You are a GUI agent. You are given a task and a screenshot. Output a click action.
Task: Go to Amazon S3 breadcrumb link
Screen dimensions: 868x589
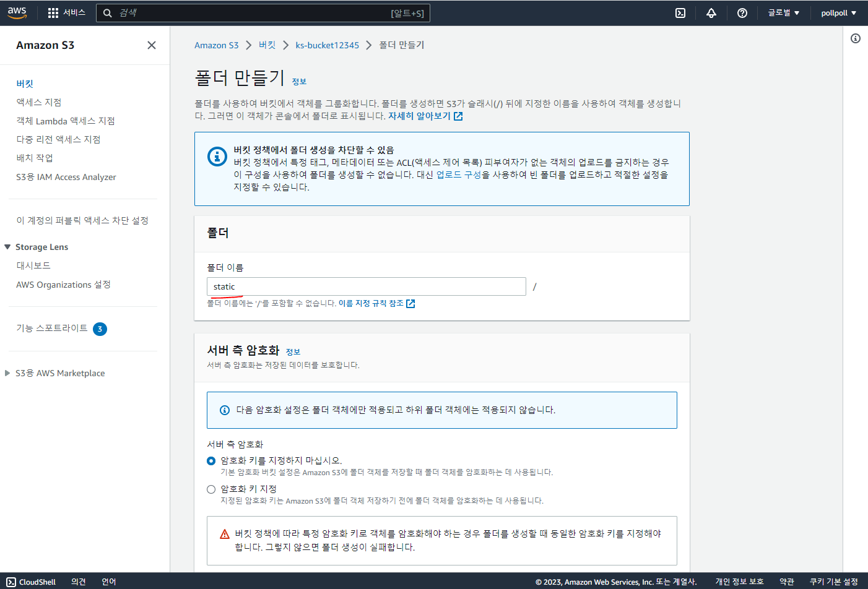[216, 45]
